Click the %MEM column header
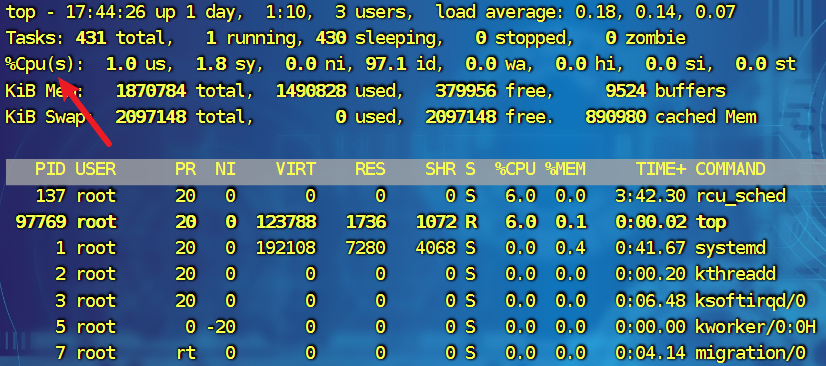The width and height of the screenshot is (826, 366). coord(565,169)
